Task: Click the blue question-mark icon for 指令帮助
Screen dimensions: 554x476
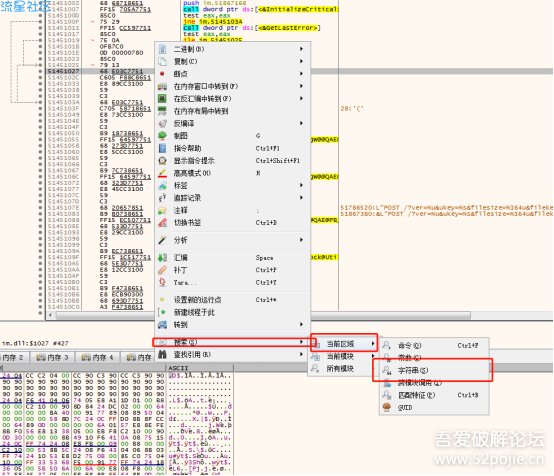Action: 162,148
